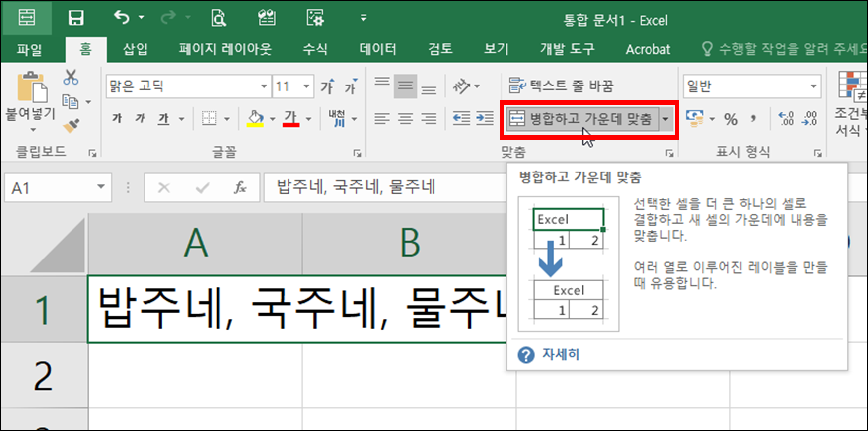
Task: Click the formula bar text 밥주네, 국주네, 물주네
Action: click(x=356, y=187)
